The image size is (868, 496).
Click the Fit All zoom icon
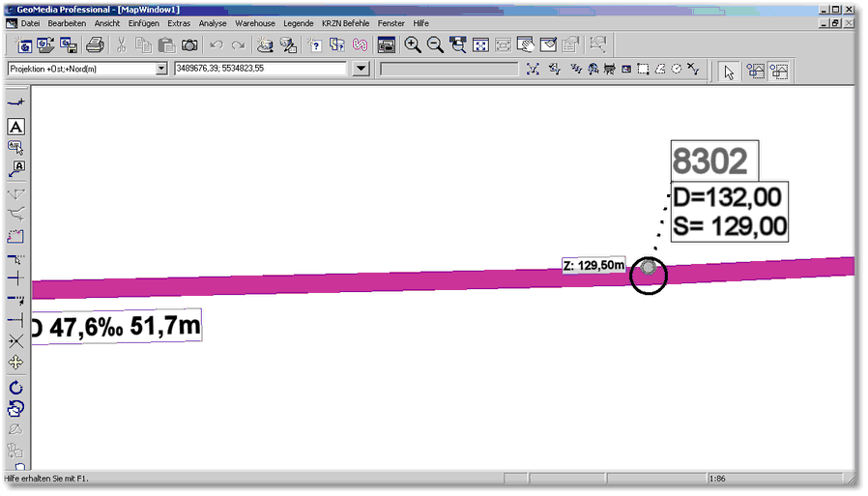480,44
